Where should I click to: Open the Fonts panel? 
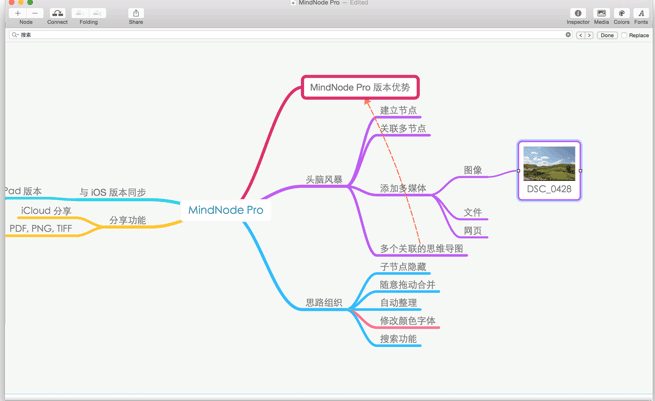641,13
